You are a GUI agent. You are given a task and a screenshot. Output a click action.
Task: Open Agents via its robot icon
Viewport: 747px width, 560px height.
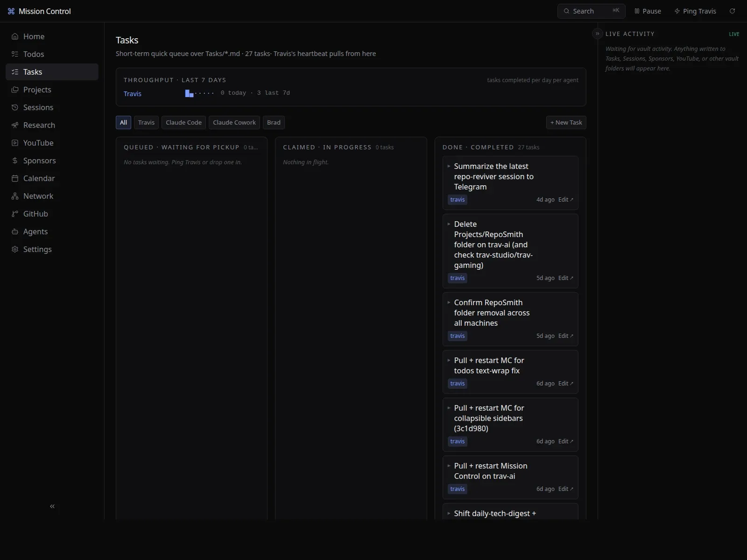[x=15, y=231]
